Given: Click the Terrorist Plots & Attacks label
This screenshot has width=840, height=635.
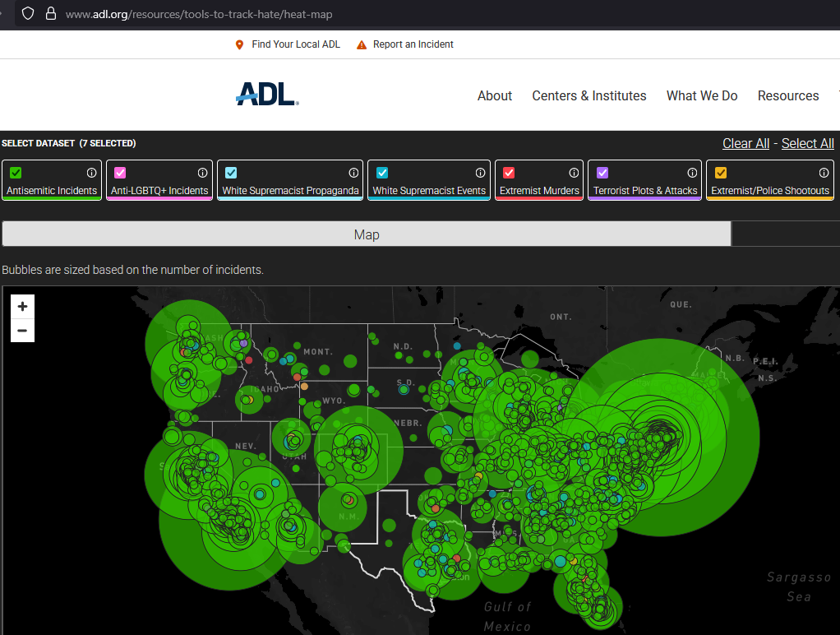Looking at the screenshot, I should tap(645, 190).
